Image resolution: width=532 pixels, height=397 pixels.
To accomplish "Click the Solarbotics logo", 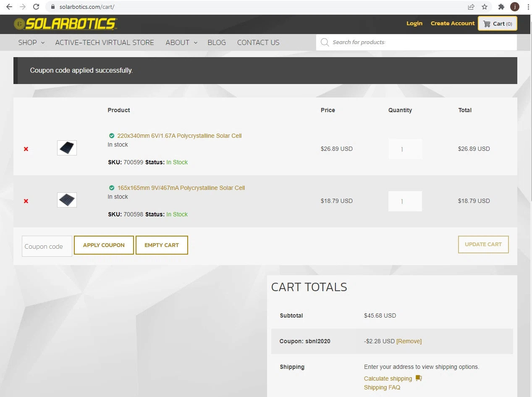I will tap(66, 24).
